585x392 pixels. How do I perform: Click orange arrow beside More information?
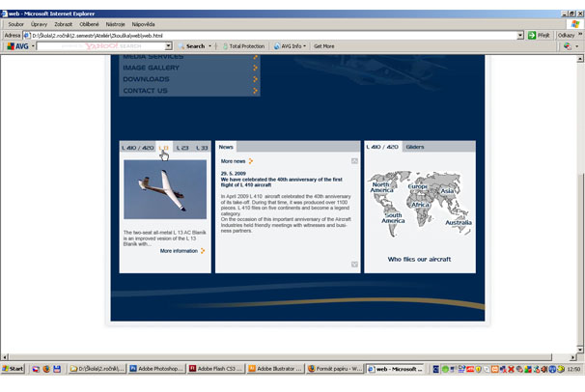pyautogui.click(x=203, y=251)
